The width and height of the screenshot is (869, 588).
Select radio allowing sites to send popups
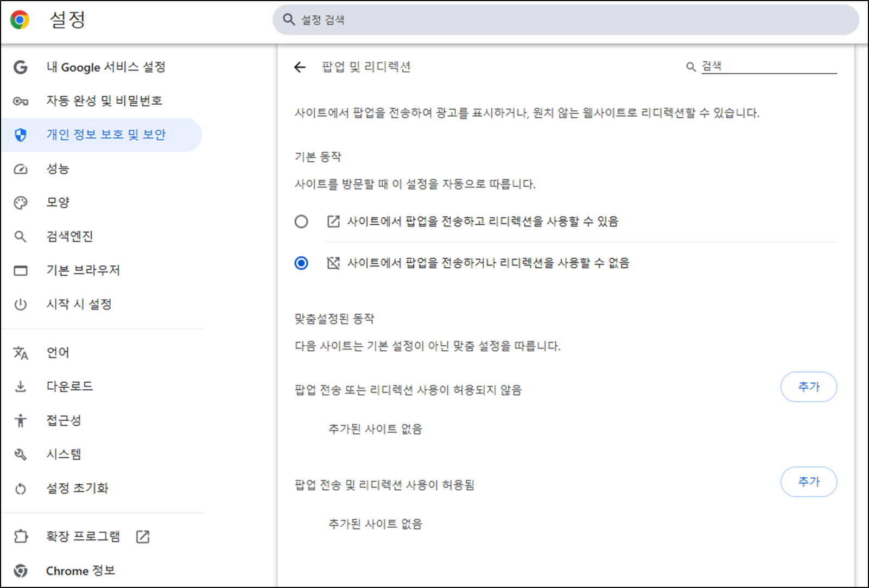[x=301, y=221]
